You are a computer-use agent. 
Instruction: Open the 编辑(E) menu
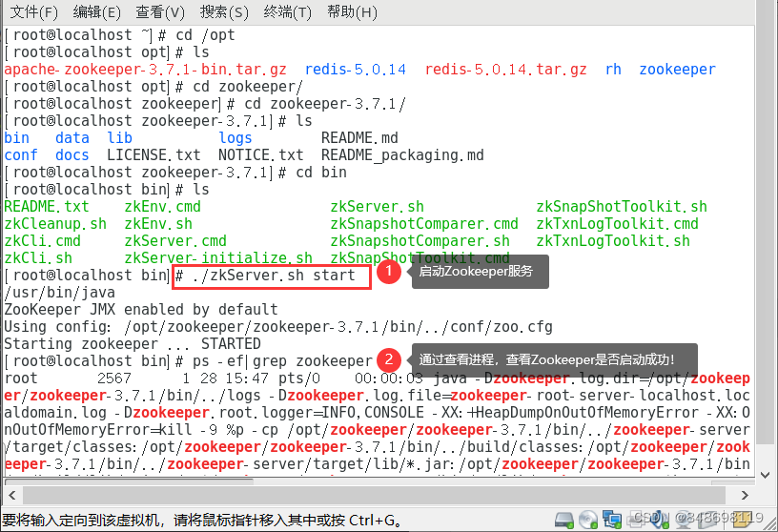96,11
